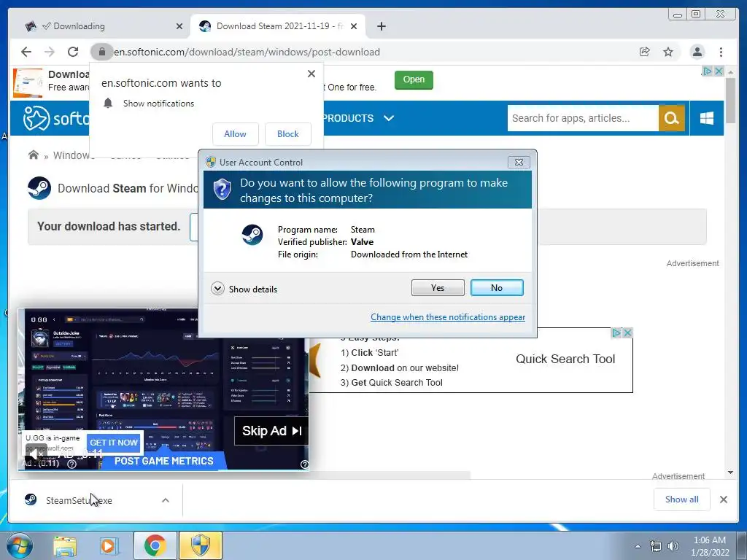Dismiss the notification permission popup

(311, 74)
